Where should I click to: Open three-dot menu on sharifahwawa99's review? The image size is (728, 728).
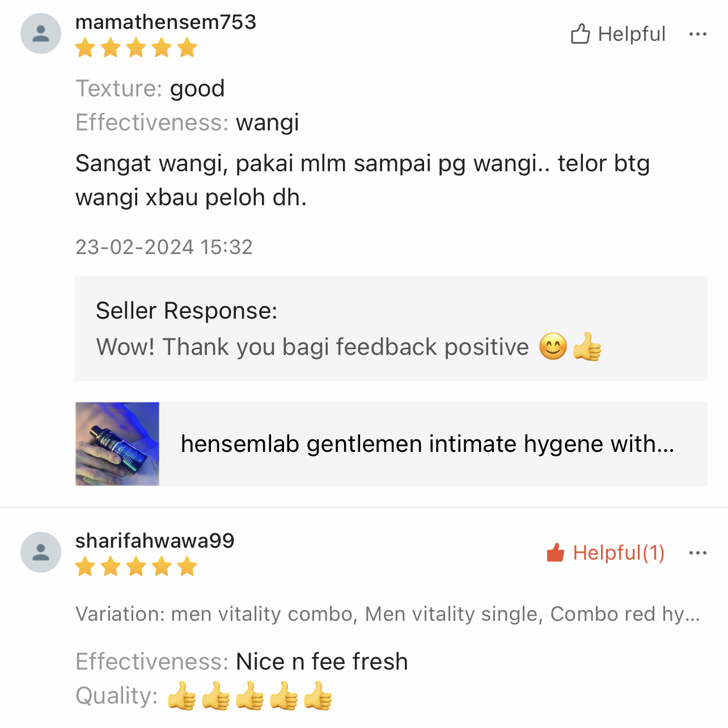point(697,553)
